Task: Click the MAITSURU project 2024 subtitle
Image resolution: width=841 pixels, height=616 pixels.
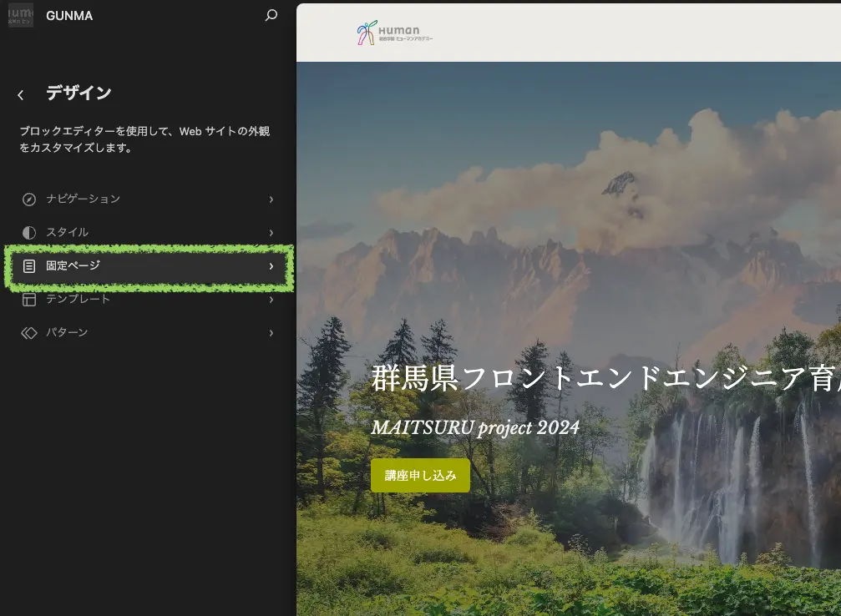Action: coord(475,428)
